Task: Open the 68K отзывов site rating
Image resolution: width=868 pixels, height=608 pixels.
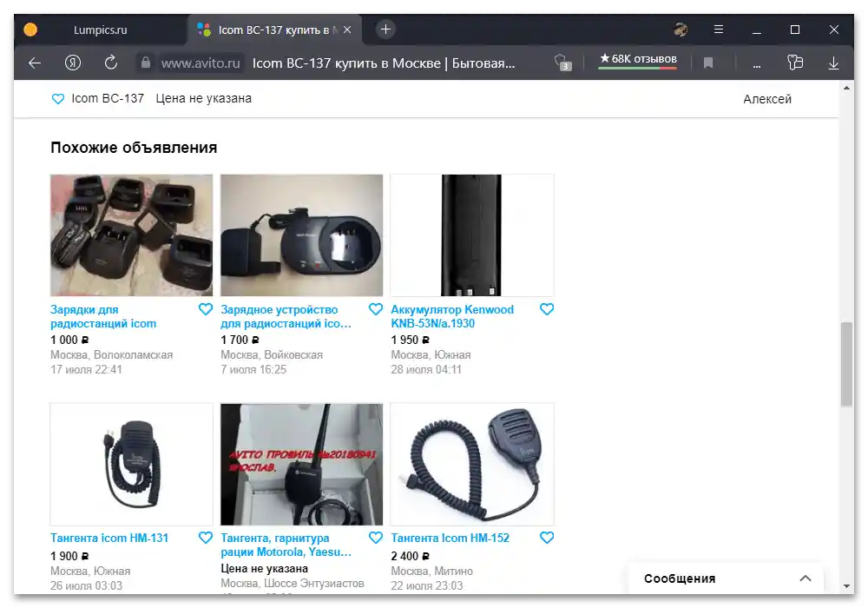Action: (638, 60)
